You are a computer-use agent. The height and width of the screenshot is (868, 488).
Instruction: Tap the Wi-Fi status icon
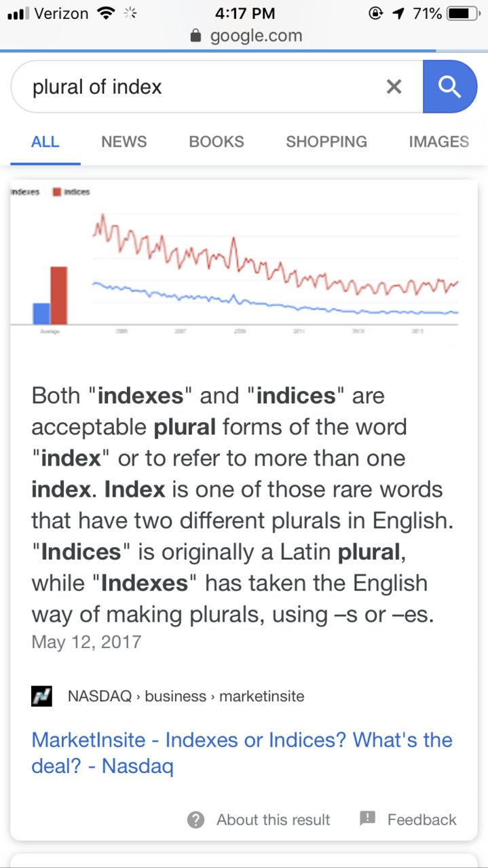[x=106, y=13]
